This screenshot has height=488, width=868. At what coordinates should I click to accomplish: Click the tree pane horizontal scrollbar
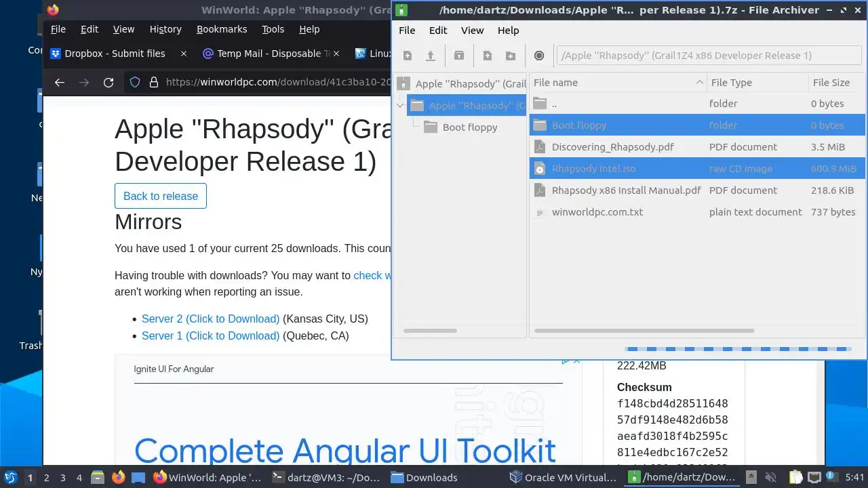point(430,331)
